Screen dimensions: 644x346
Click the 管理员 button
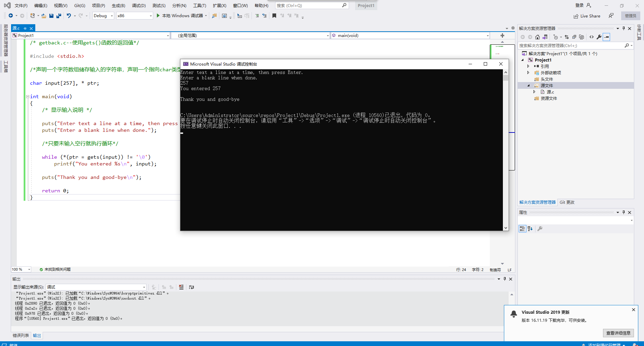pyautogui.click(x=631, y=16)
